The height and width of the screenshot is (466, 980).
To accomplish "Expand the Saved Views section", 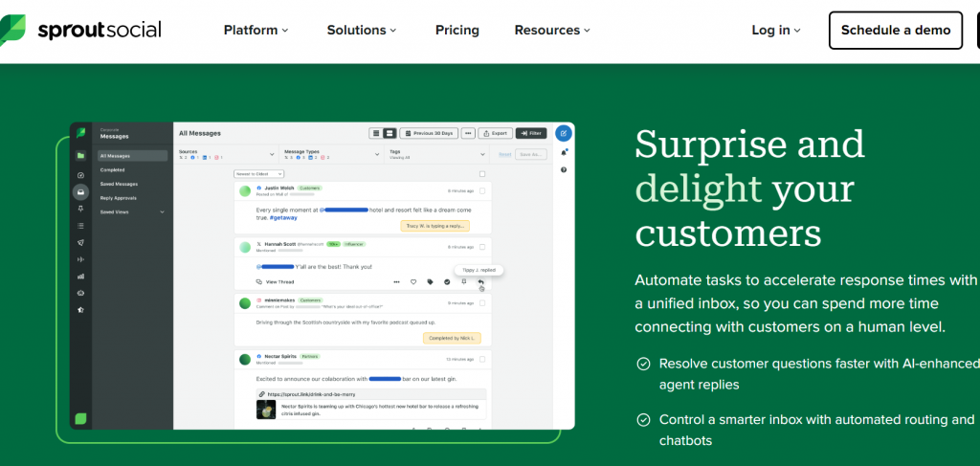I will click(x=132, y=212).
